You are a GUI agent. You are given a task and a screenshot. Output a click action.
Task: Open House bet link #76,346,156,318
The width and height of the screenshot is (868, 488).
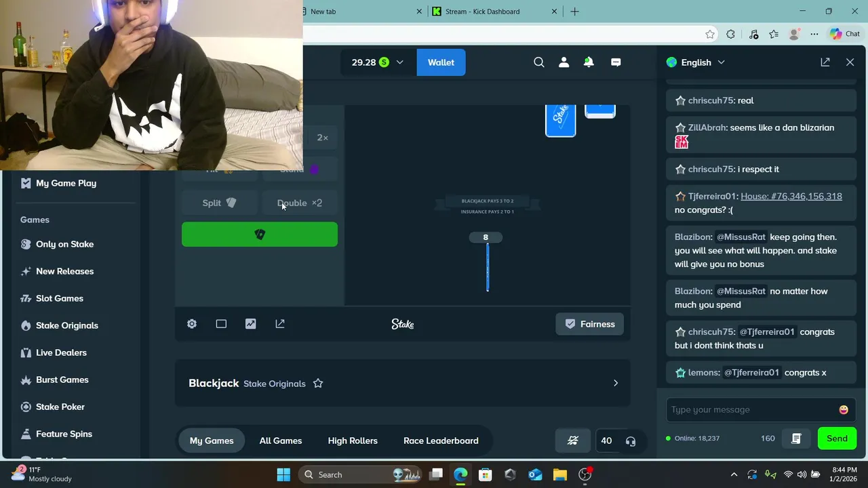791,196
